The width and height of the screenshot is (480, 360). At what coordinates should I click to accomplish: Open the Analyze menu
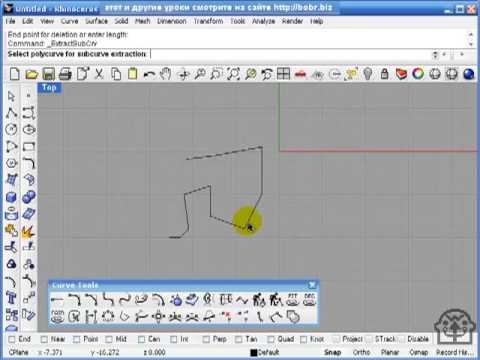tap(263, 21)
